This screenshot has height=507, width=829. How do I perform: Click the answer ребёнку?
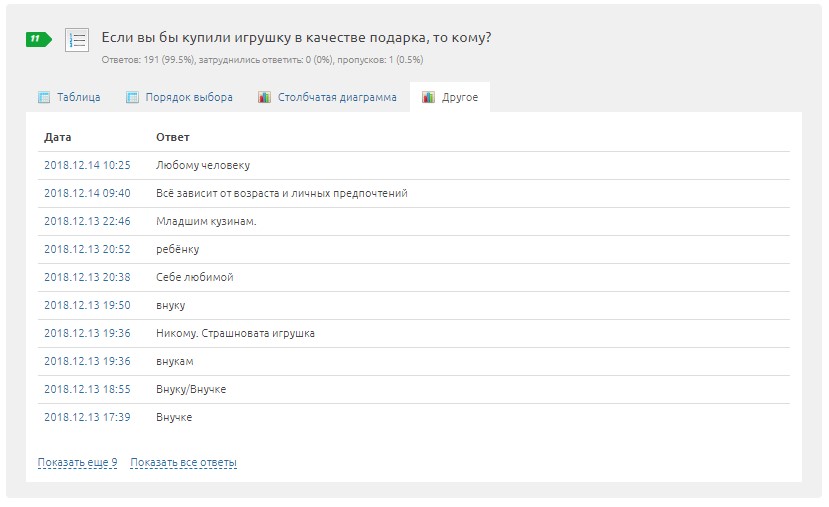(x=178, y=250)
